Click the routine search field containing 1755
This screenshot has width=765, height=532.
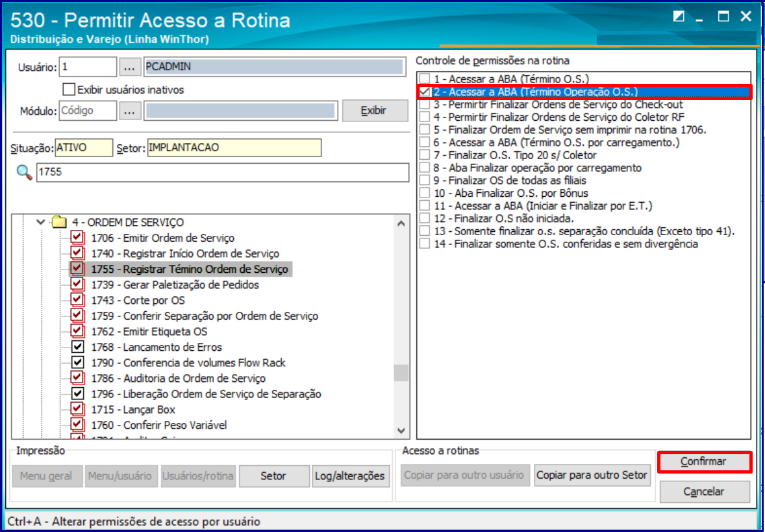tap(223, 172)
